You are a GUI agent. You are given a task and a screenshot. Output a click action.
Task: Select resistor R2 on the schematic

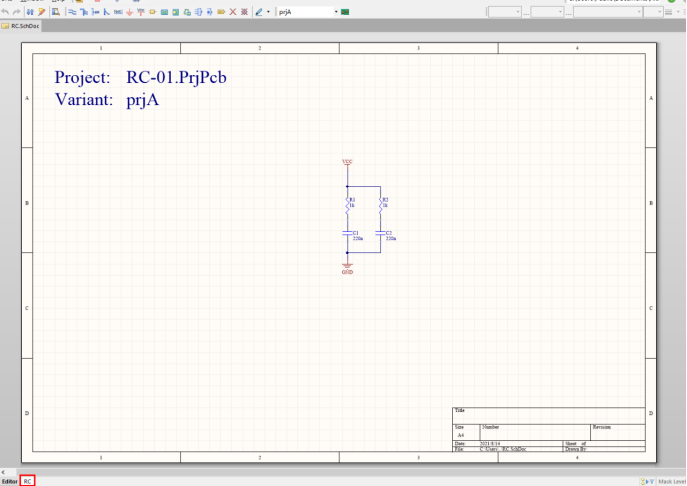coord(382,205)
